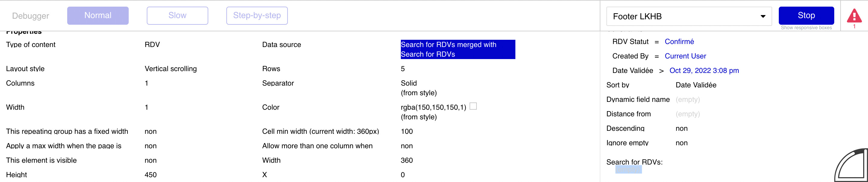Click the Debugger label
868x182 pixels.
pos(31,16)
